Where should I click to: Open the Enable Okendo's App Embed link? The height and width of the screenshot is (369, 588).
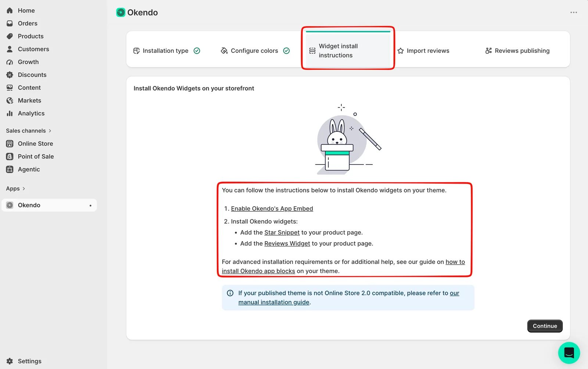point(272,209)
